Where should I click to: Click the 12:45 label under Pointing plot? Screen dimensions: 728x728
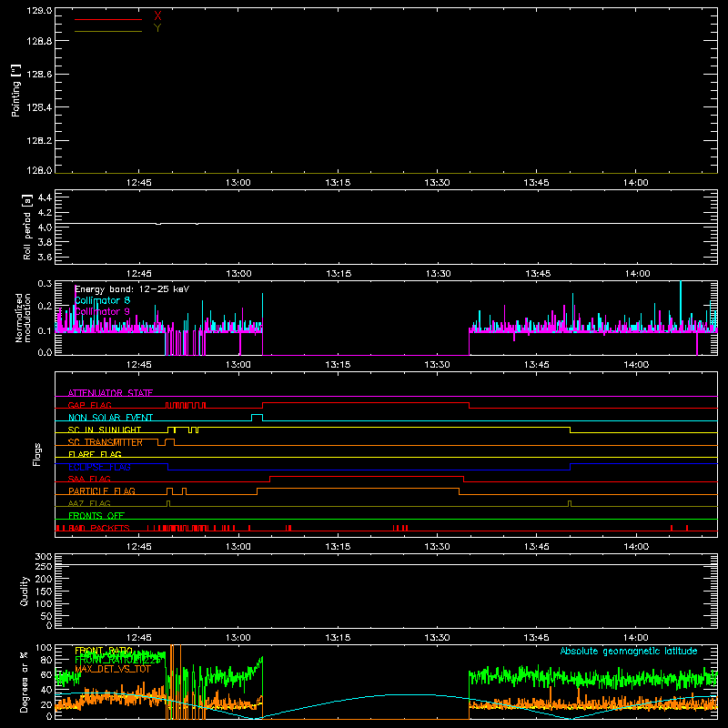(139, 183)
